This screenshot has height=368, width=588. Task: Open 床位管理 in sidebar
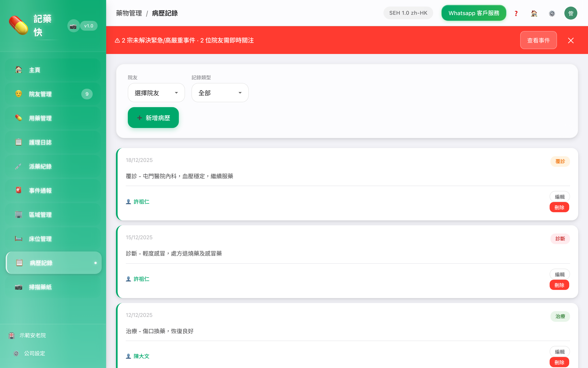tap(53, 239)
